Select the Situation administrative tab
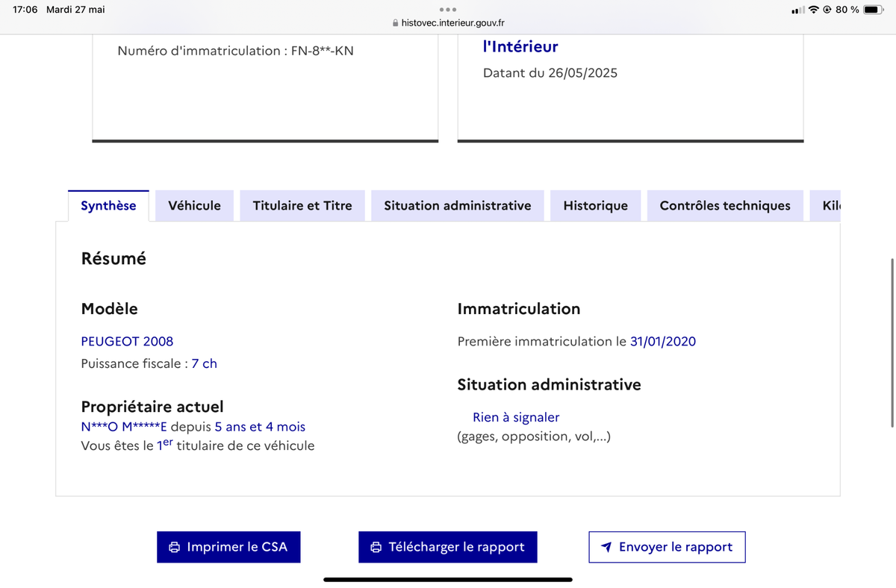Viewport: 896px width, 588px height. coord(458,206)
